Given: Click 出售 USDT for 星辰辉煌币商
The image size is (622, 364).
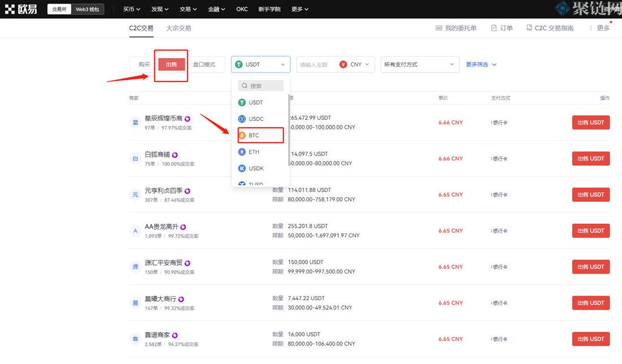Looking at the screenshot, I should point(591,123).
